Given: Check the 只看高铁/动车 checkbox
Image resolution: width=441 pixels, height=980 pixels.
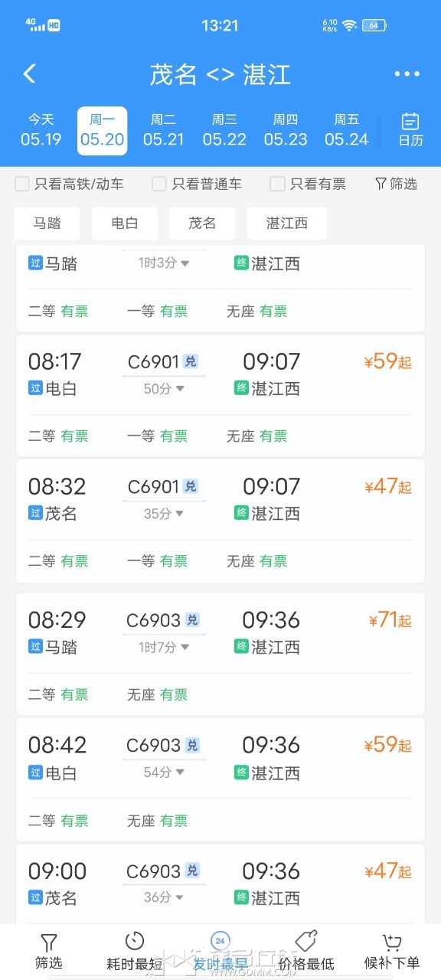Looking at the screenshot, I should (x=22, y=184).
